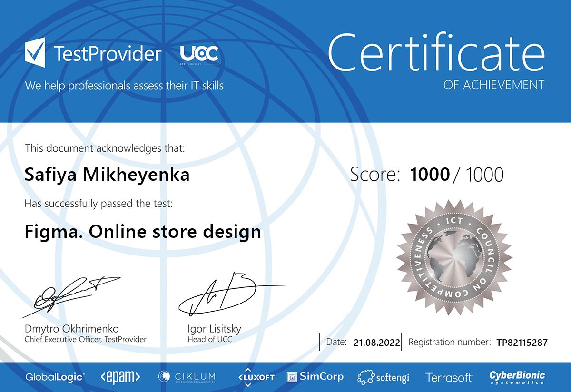The height and width of the screenshot is (392, 571).
Task: Click the large Certificate heading
Action: pyautogui.click(x=436, y=53)
